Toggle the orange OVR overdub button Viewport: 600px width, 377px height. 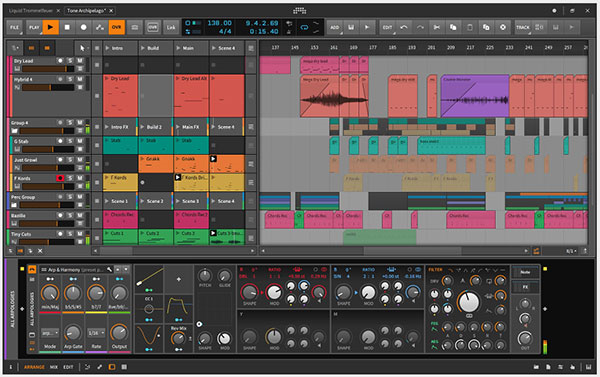116,27
